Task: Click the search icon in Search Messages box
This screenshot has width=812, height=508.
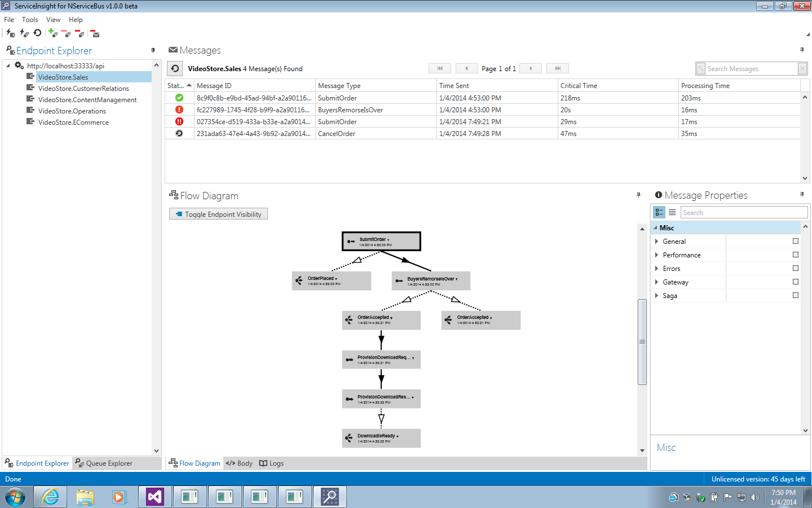Action: 701,68
